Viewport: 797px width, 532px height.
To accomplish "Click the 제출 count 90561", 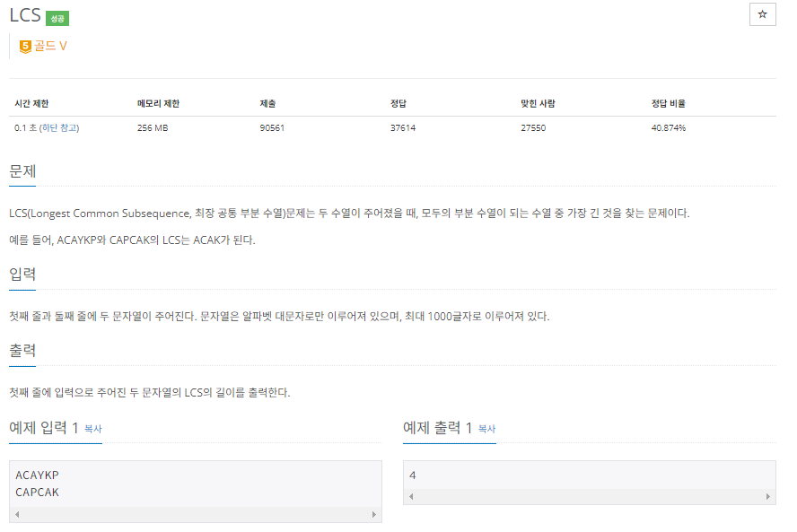I will pyautogui.click(x=272, y=128).
